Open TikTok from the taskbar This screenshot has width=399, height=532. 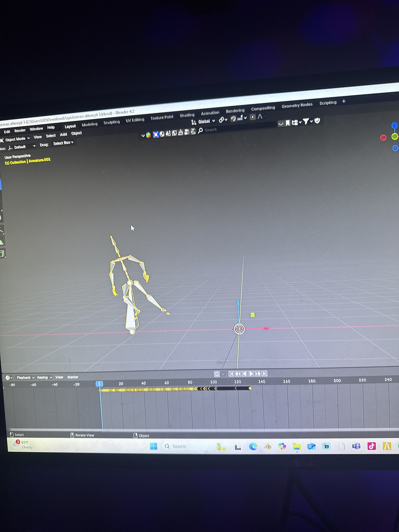(x=371, y=446)
